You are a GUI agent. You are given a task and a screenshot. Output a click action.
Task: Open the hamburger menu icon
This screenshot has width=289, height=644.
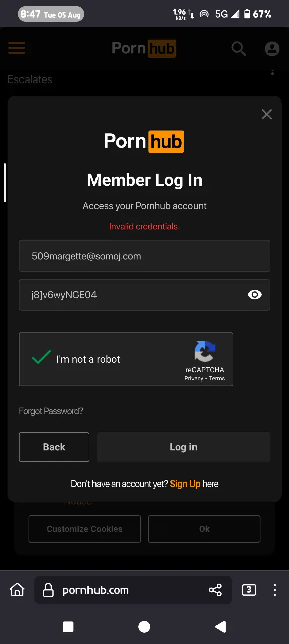coord(17,48)
